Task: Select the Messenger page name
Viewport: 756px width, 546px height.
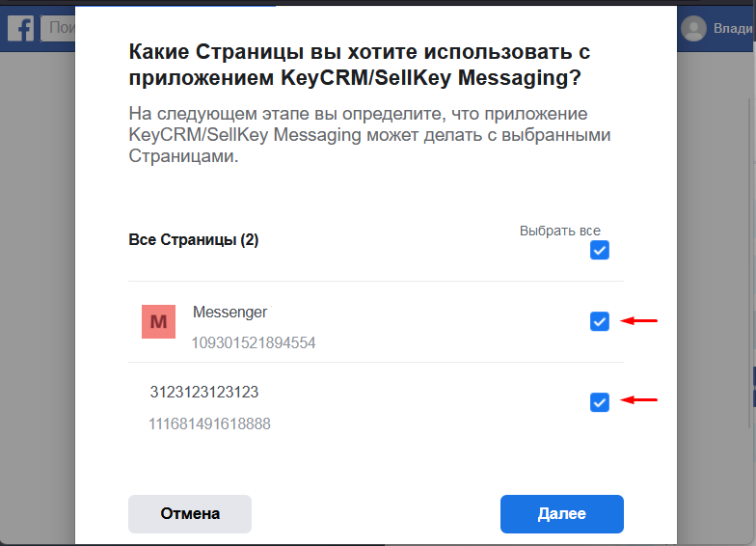Action: coord(229,313)
